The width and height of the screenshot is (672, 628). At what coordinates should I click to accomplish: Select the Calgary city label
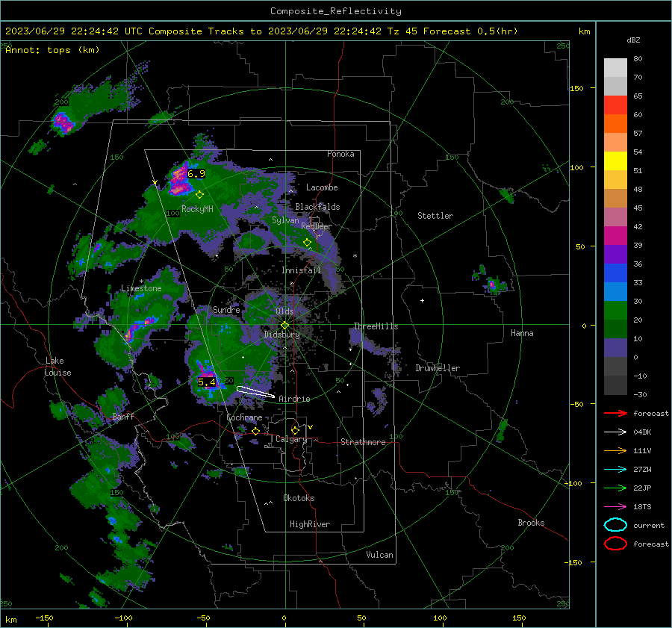(291, 439)
